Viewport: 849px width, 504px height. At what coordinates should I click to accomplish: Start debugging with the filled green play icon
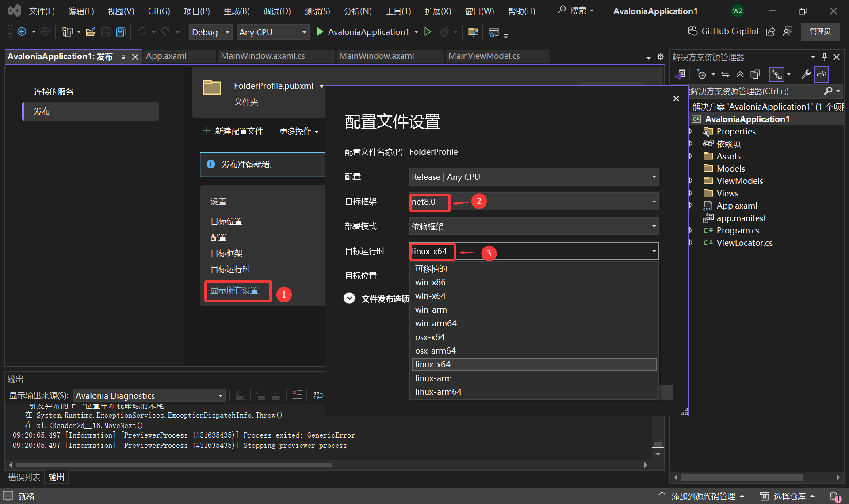pyautogui.click(x=320, y=32)
